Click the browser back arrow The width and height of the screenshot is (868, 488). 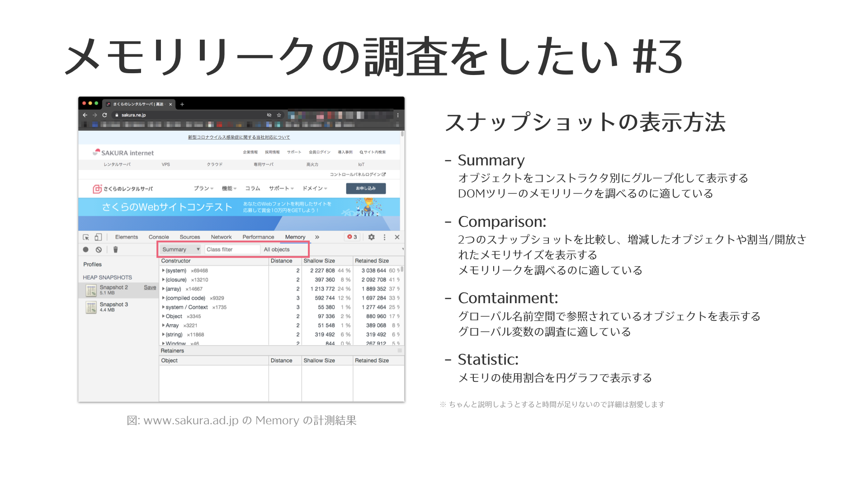click(x=85, y=115)
